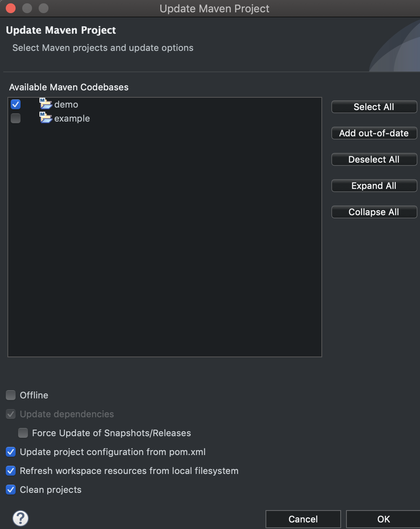Close the dialog using the red window button

(11, 8)
